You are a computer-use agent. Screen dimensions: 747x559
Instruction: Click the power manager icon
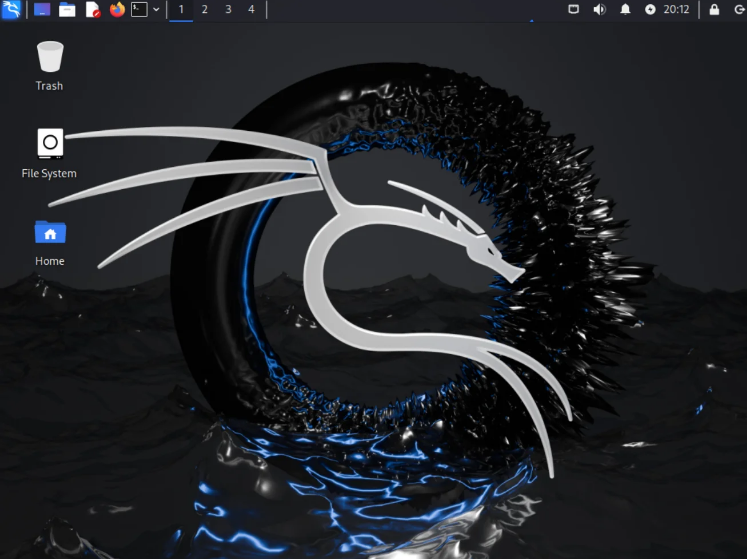click(651, 10)
